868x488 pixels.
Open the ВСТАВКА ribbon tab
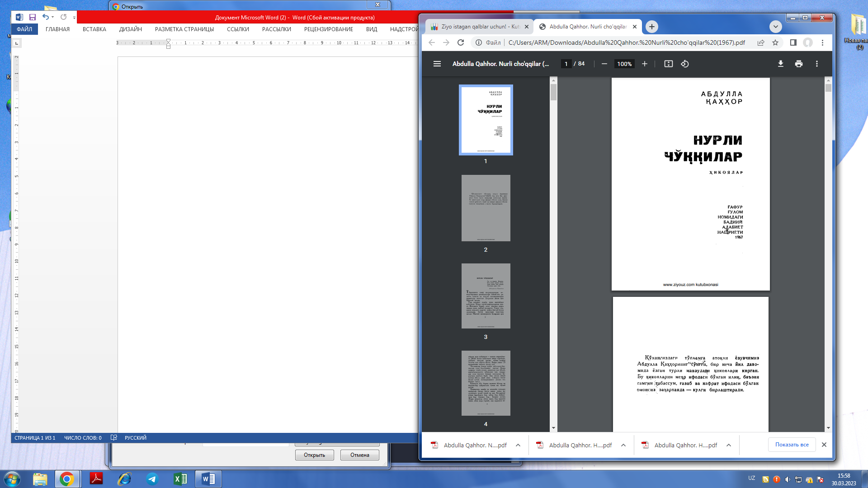94,29
